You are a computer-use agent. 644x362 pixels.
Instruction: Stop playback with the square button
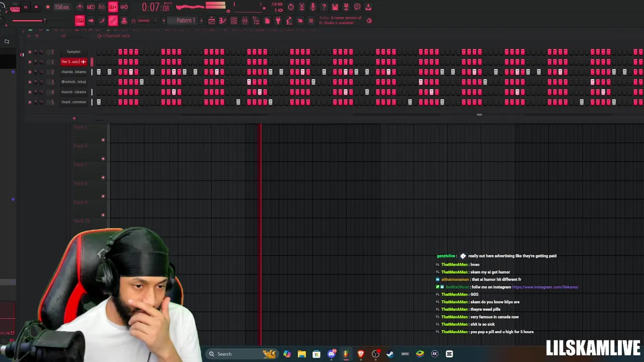click(36, 7)
